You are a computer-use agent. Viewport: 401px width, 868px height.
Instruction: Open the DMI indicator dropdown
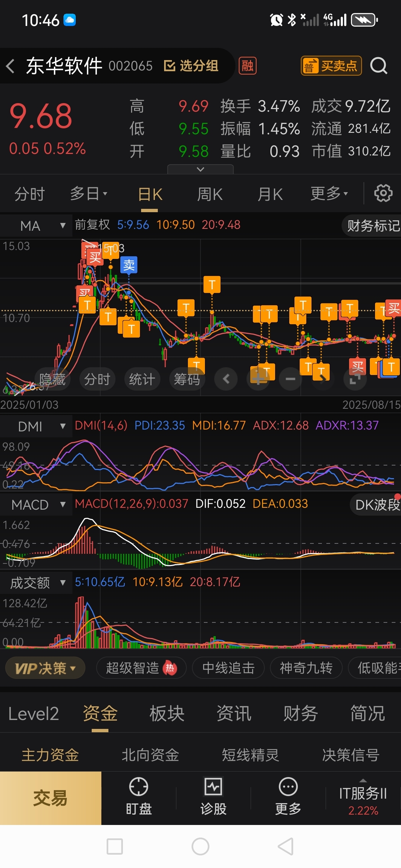(x=36, y=426)
